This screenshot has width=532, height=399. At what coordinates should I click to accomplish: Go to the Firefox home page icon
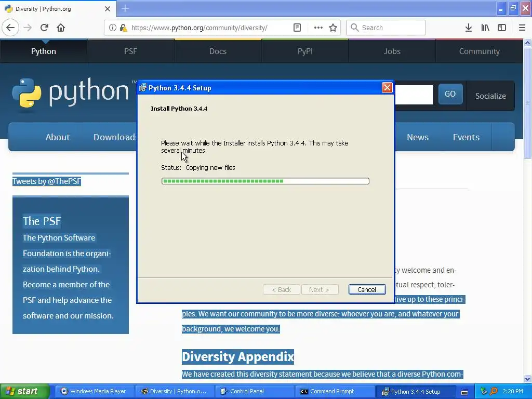point(61,28)
